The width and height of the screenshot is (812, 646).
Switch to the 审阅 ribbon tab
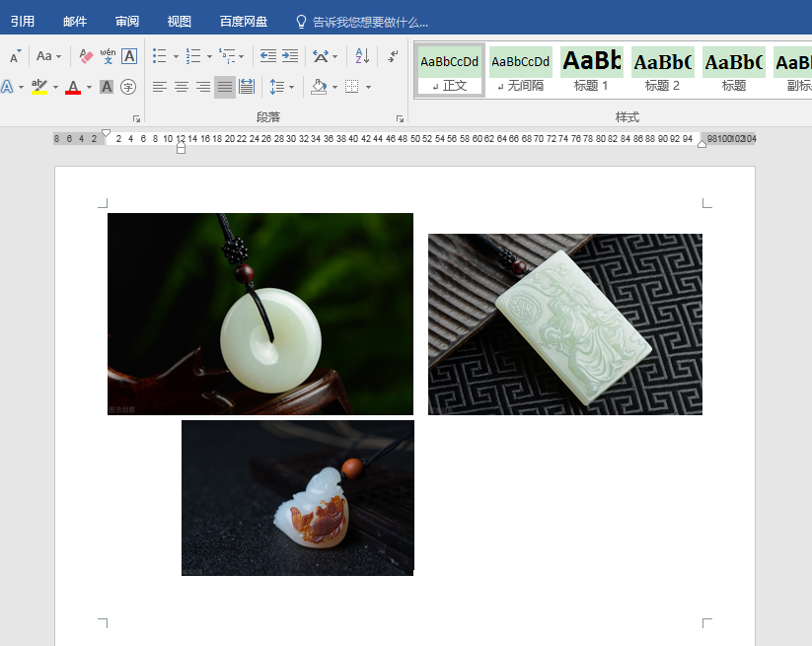pos(127,22)
